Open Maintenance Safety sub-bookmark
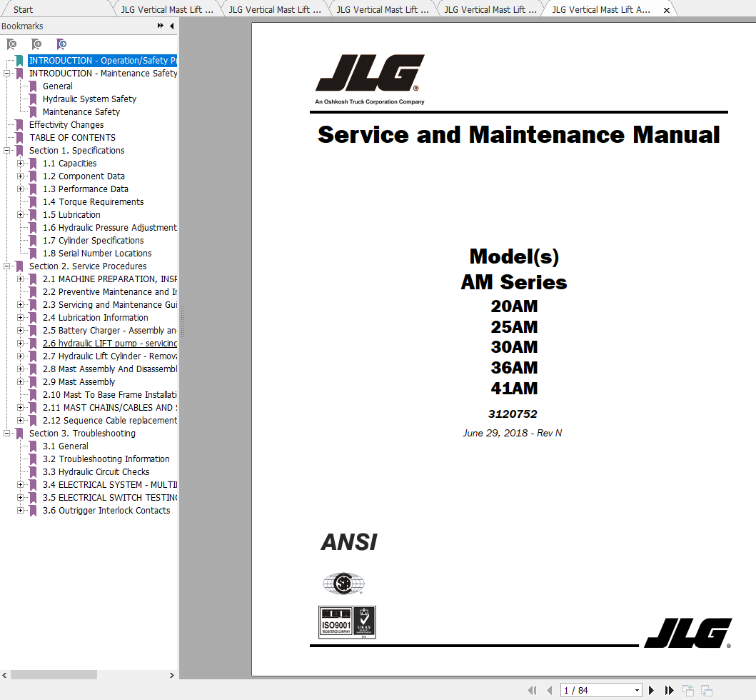 81,112
